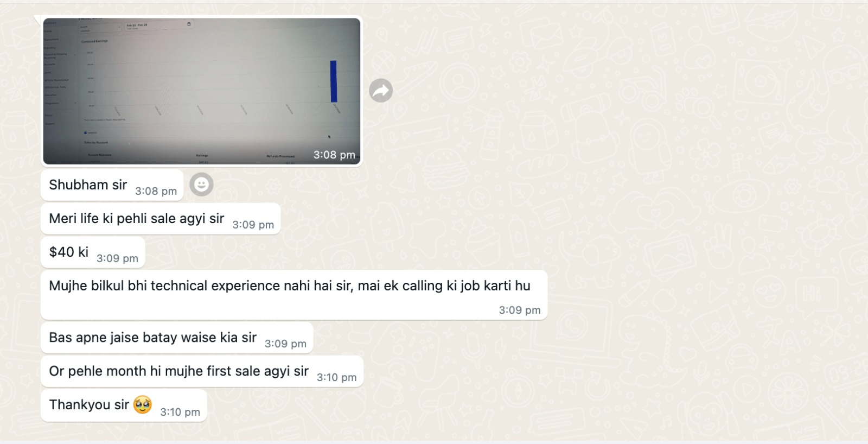This screenshot has width=868, height=444.
Task: Select the 'pehle month hi mujhe first sale' message
Action: coord(202,371)
